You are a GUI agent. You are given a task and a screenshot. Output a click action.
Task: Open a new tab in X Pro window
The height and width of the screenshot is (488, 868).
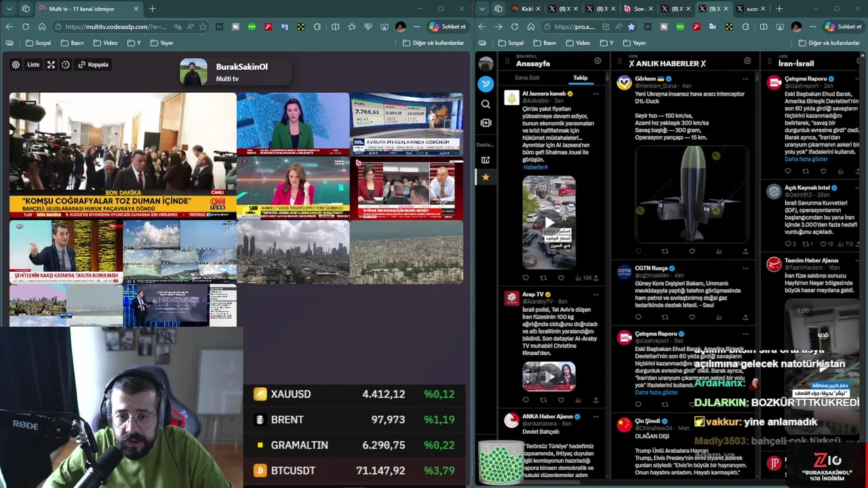click(779, 9)
